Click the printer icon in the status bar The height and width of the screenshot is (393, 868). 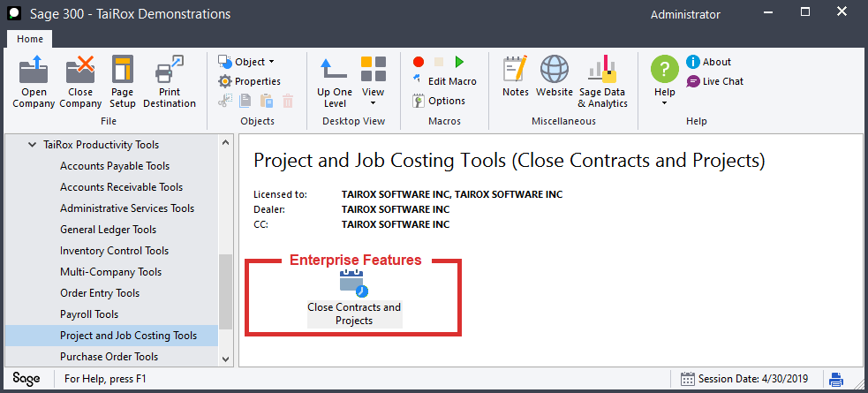pos(836,379)
